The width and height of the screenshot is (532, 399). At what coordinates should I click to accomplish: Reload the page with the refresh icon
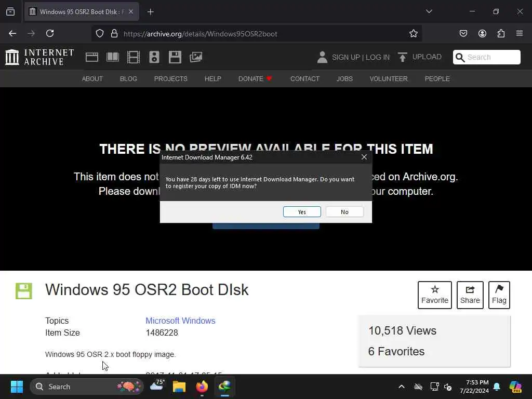50,33
